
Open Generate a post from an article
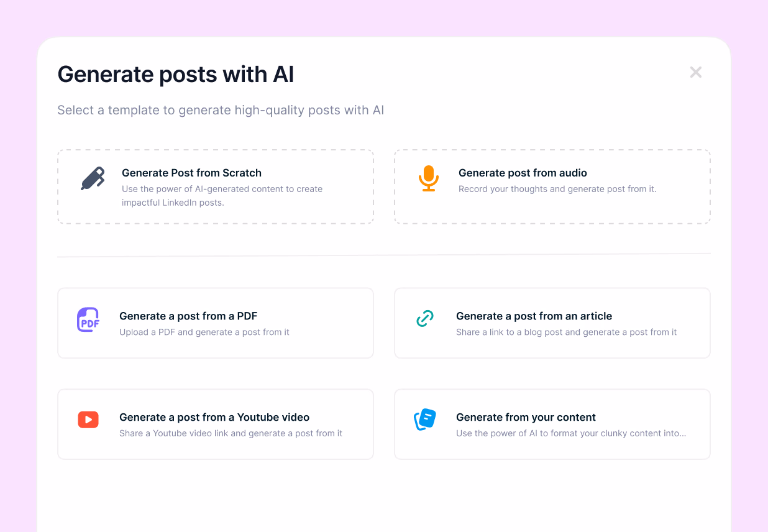(552, 323)
